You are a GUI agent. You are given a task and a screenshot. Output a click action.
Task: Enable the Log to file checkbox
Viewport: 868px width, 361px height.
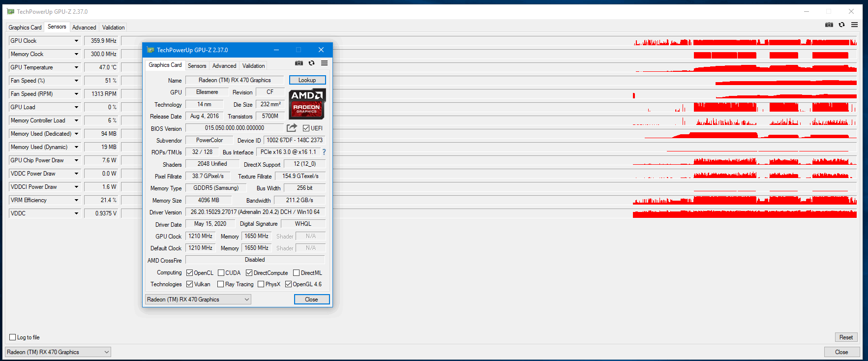point(13,337)
